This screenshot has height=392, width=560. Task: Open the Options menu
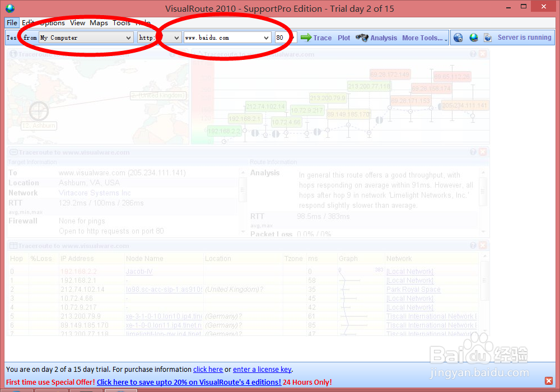click(52, 23)
